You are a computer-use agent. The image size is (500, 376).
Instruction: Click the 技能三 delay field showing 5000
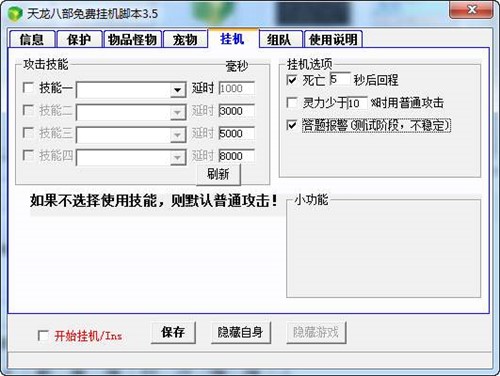(x=237, y=133)
